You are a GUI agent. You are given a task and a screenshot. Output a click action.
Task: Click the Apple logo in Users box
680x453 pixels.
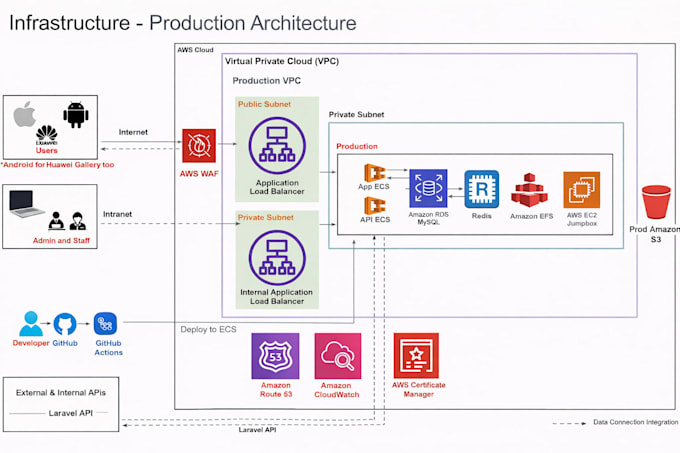[x=24, y=114]
